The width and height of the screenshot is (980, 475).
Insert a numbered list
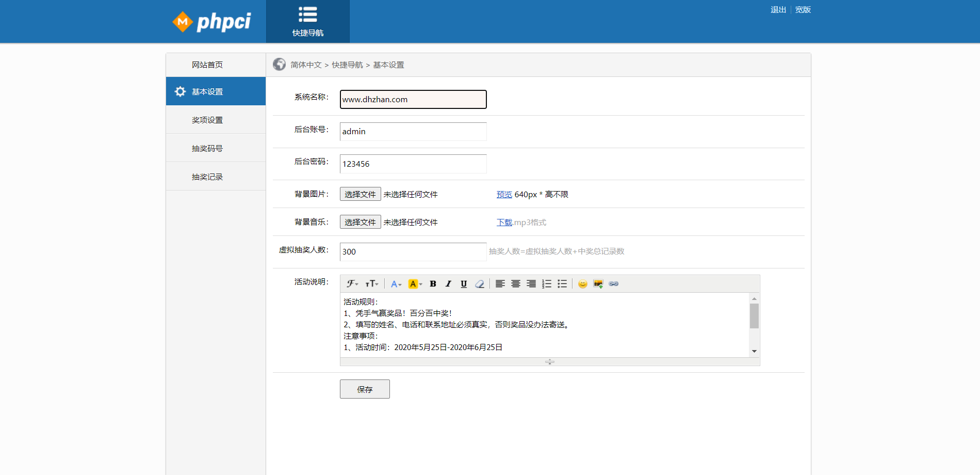click(x=547, y=284)
